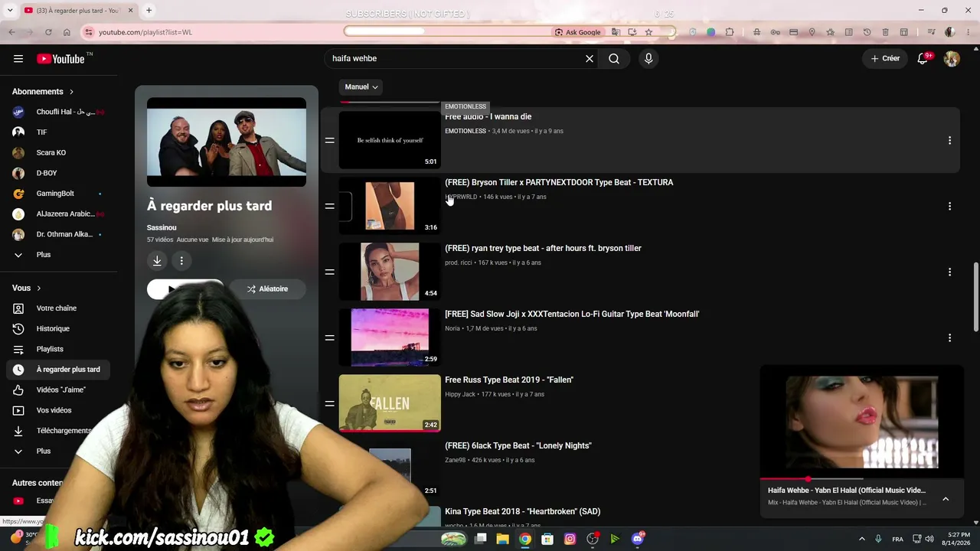The width and height of the screenshot is (980, 551).
Task: Click the playlist cover thumbnail
Action: coord(227,142)
